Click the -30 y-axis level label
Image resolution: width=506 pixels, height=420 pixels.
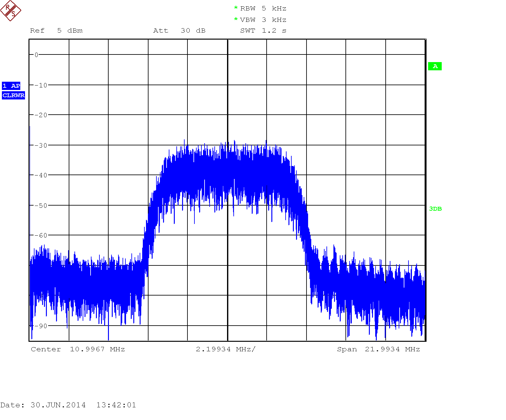[41, 145]
